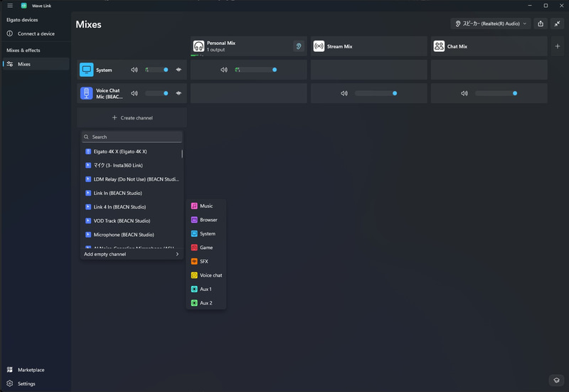Open effects for Voice Chat Mic channel

tap(179, 93)
